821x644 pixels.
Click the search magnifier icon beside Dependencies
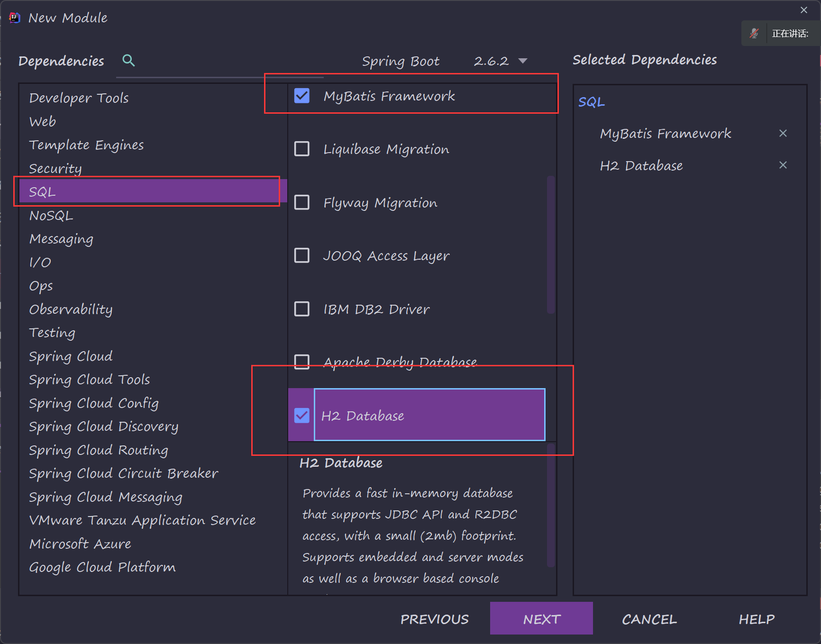point(128,60)
